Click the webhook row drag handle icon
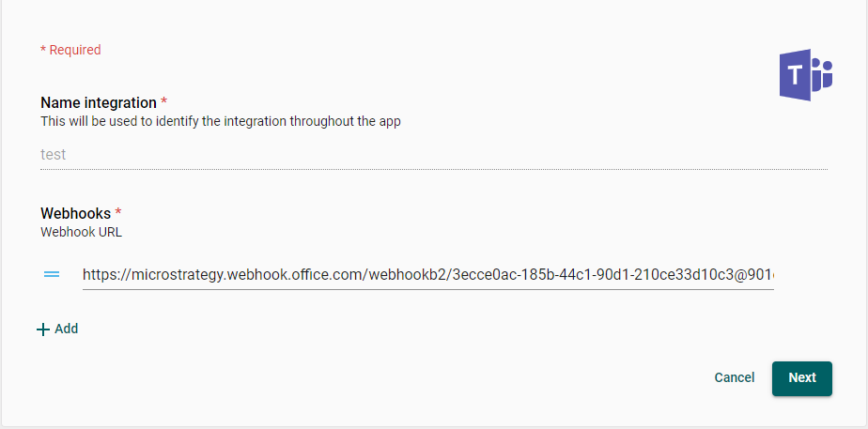Image resolution: width=868 pixels, height=429 pixels. [52, 274]
